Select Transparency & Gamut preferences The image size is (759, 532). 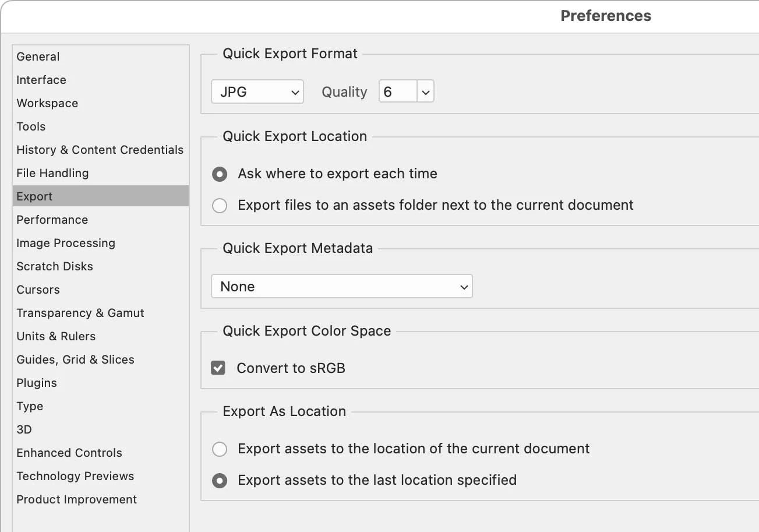click(x=80, y=313)
